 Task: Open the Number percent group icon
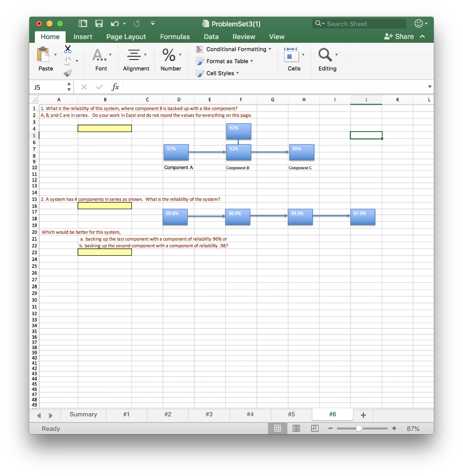[169, 55]
